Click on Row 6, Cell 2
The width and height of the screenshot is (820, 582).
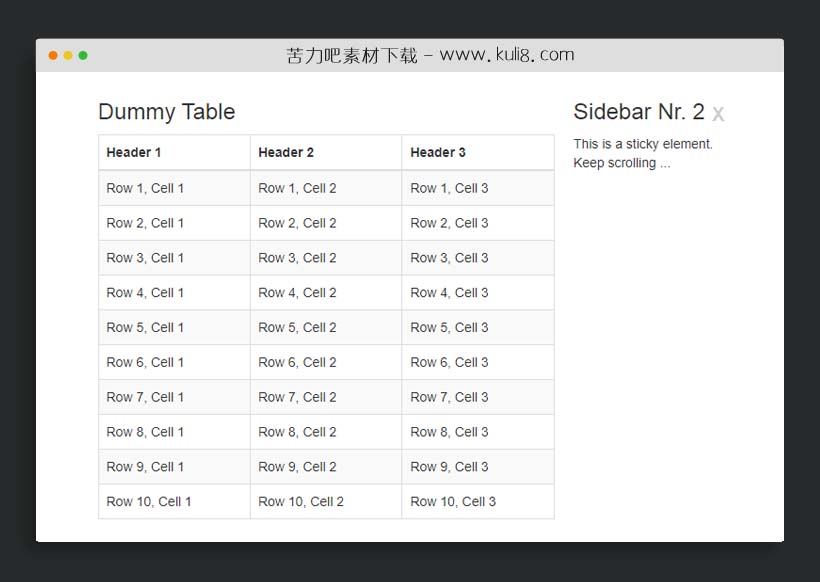click(297, 363)
